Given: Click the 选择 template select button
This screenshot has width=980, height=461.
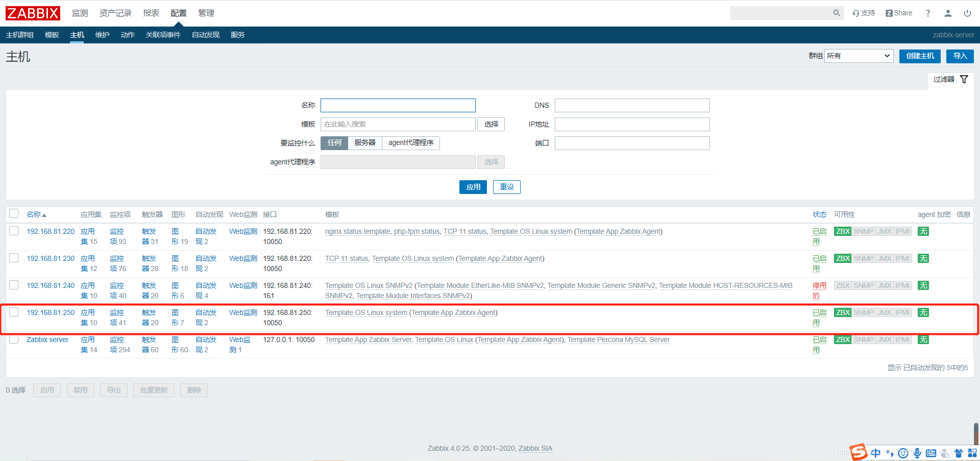Looking at the screenshot, I should click(491, 124).
